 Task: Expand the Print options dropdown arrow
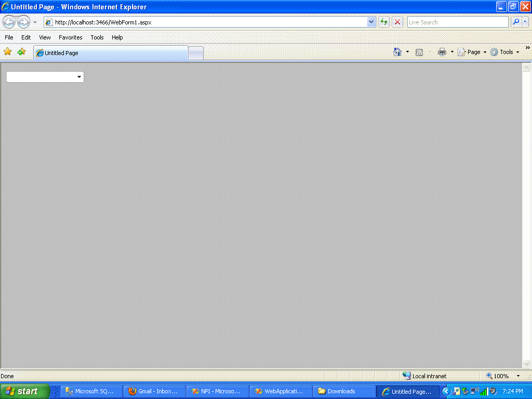(452, 52)
